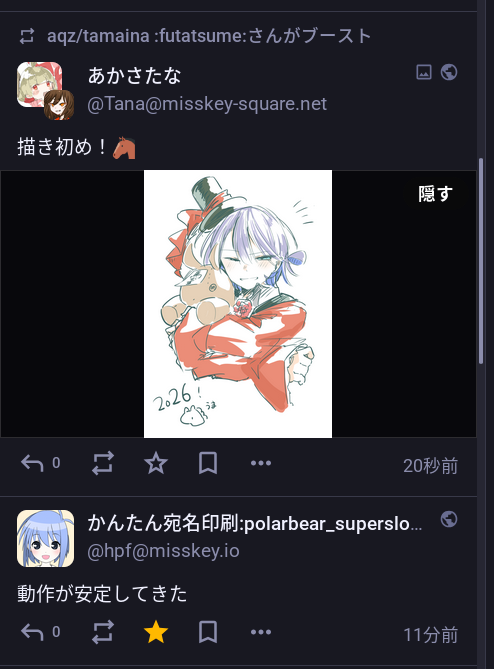494x669 pixels.
Task: Open more options on あかさたな post
Action: point(261,463)
